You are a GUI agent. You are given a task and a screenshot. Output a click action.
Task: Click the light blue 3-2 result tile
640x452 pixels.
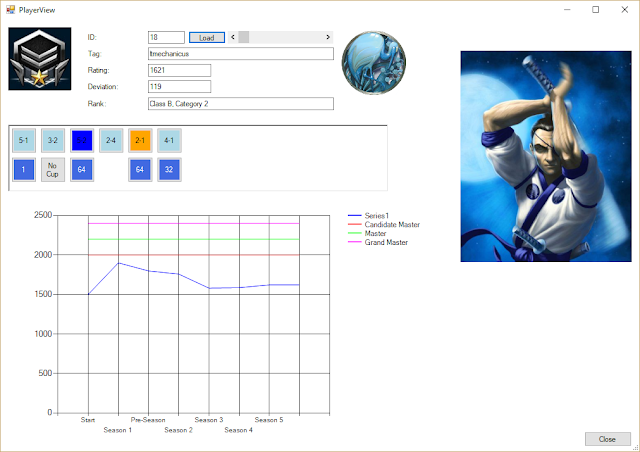pyautogui.click(x=53, y=140)
